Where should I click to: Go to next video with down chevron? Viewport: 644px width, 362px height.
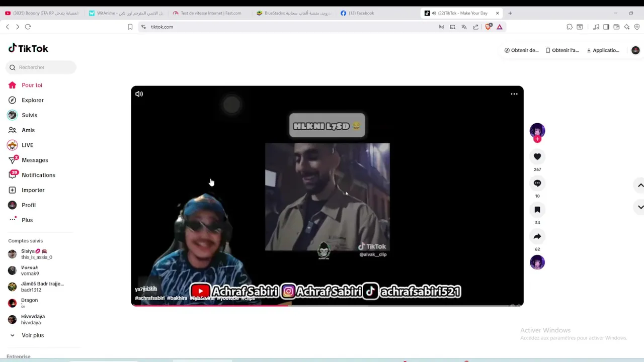point(640,207)
